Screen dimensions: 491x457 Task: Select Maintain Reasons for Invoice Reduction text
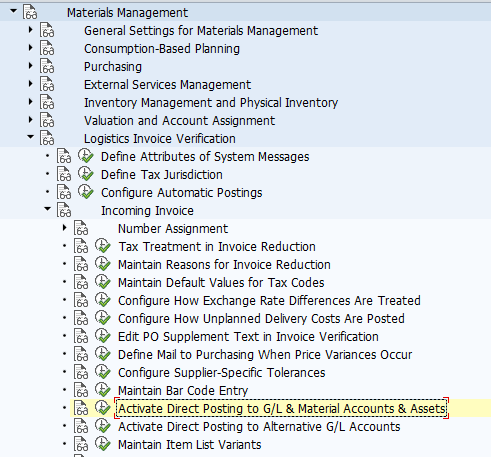[224, 265]
